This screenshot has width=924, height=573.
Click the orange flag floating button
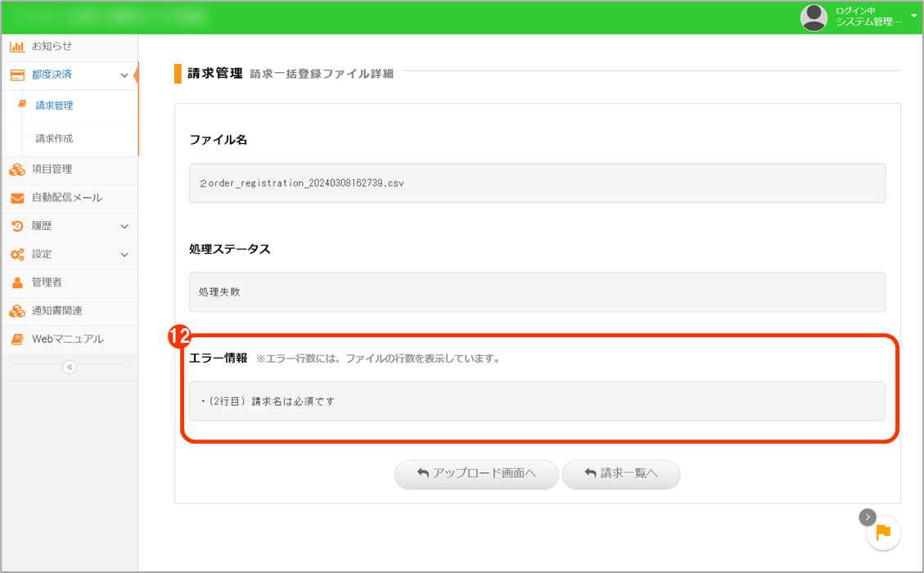pyautogui.click(x=883, y=533)
